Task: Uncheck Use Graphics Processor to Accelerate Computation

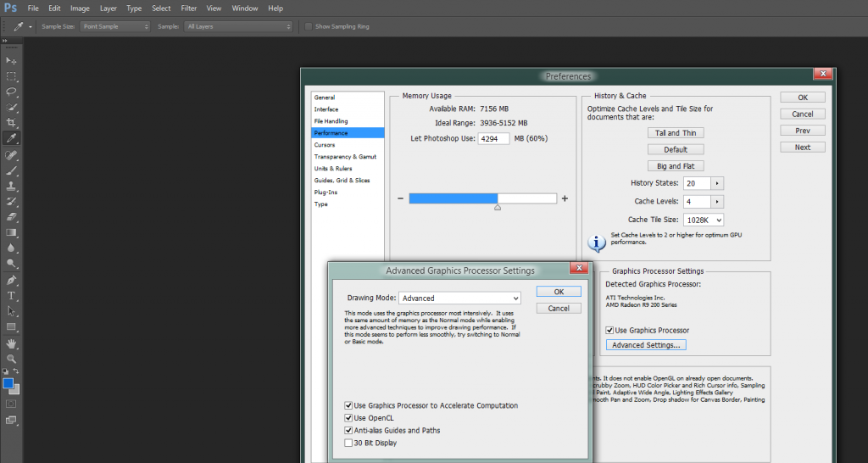Action: point(348,405)
